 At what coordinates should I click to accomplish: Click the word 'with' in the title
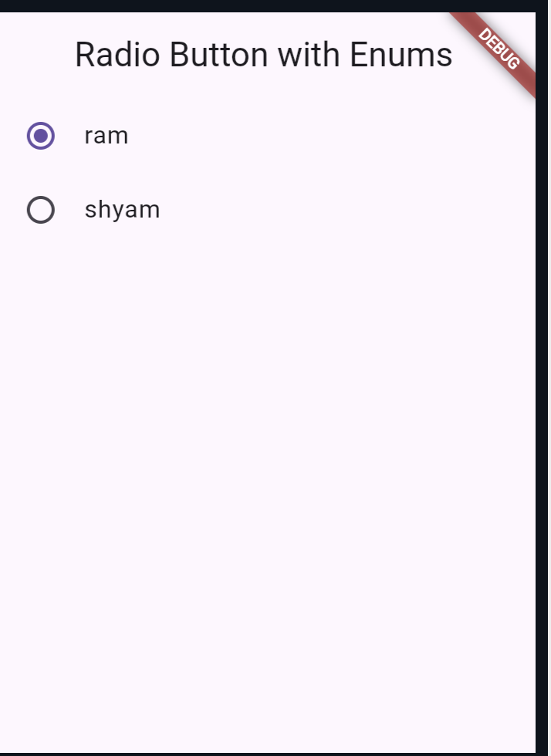(x=309, y=55)
